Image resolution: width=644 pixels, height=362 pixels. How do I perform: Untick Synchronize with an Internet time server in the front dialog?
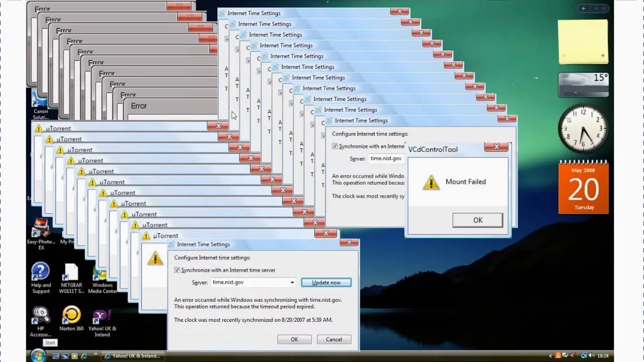tap(177, 270)
